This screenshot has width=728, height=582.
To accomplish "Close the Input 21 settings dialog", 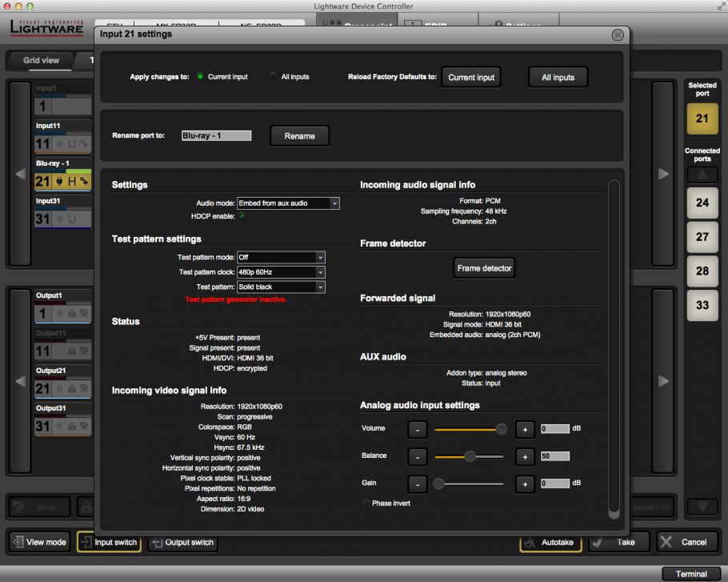I will [x=617, y=35].
